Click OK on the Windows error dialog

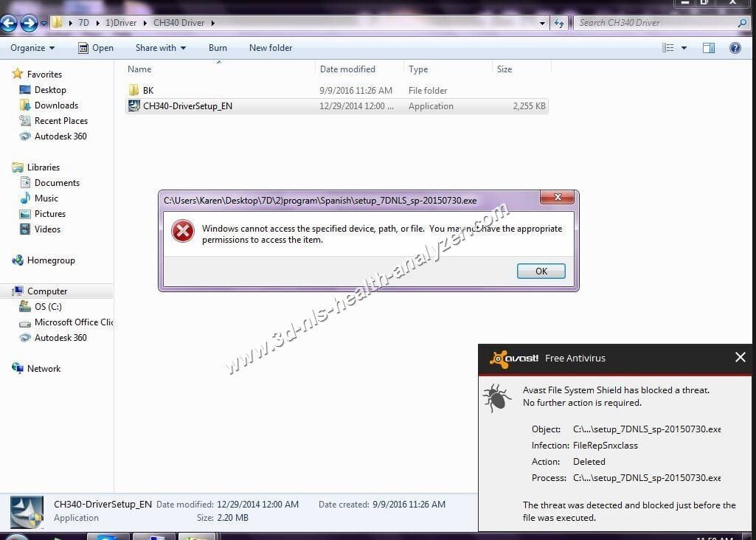click(x=541, y=271)
